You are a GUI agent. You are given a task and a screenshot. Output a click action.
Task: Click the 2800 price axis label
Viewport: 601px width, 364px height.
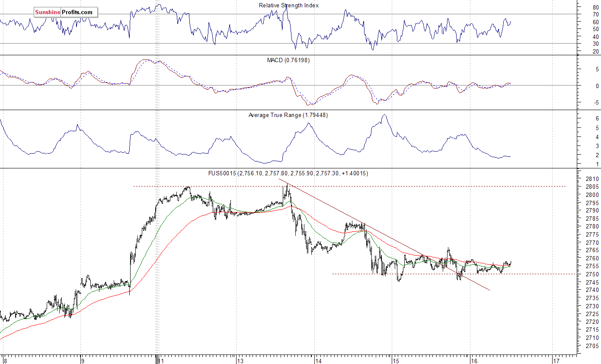(x=592, y=195)
